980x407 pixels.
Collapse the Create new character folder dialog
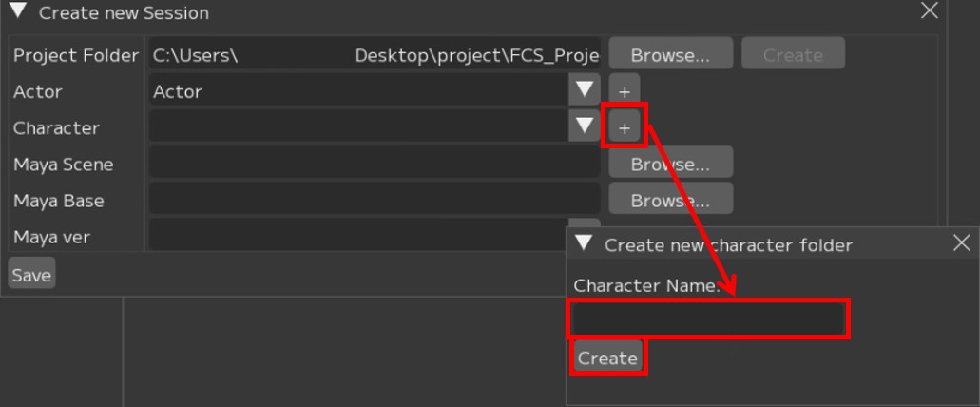coord(585,243)
